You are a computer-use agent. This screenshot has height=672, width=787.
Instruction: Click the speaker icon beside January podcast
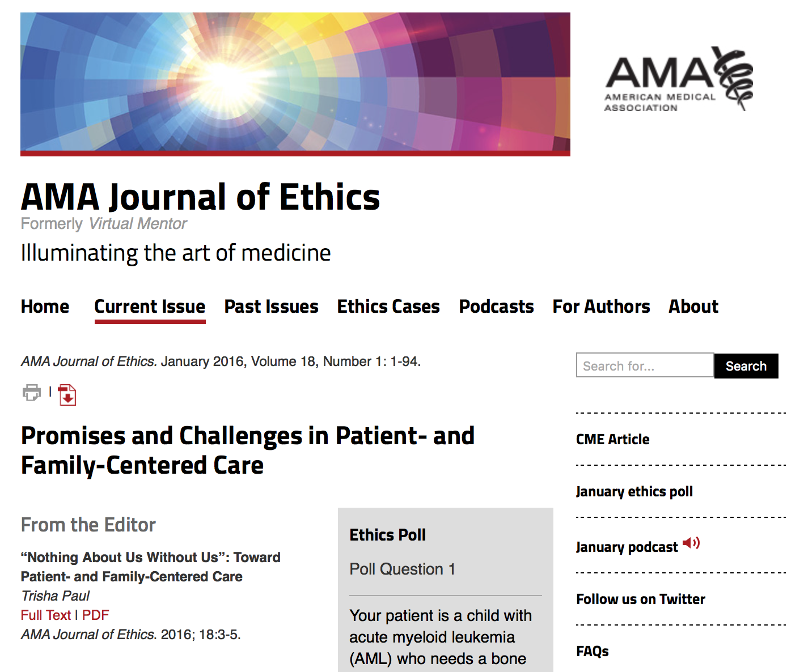click(x=691, y=543)
